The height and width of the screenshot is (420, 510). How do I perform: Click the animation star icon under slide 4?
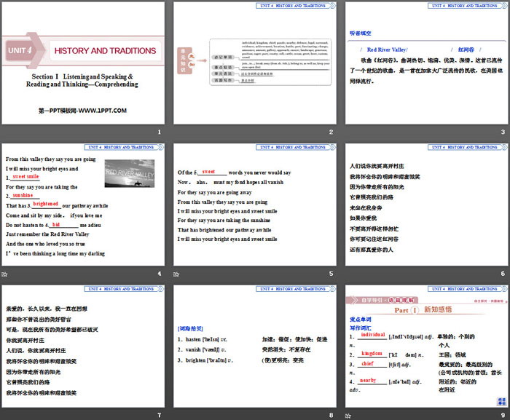[x=5, y=274]
